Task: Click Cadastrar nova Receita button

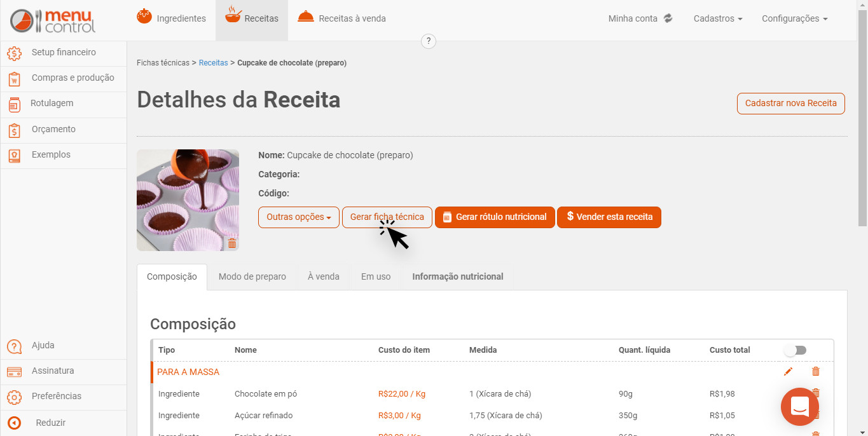Action: pyautogui.click(x=791, y=103)
